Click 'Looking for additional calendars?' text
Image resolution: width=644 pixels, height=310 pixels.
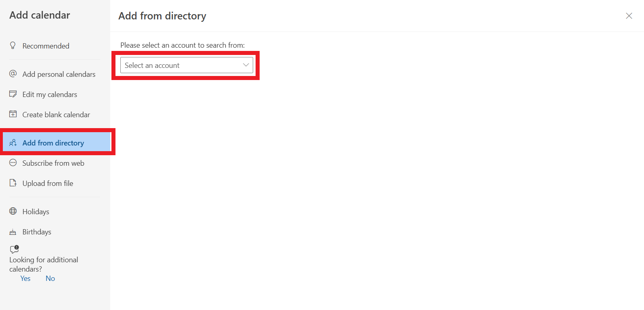44,264
